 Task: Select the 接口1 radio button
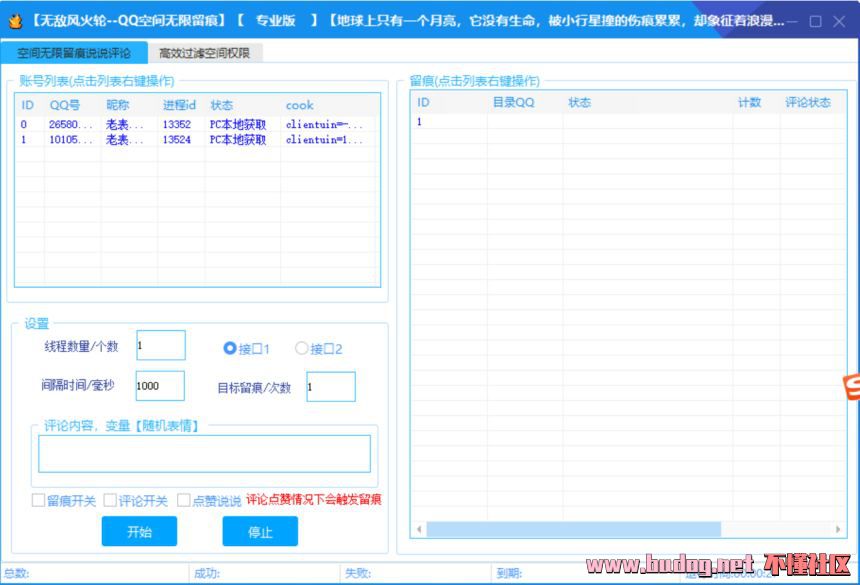point(230,348)
